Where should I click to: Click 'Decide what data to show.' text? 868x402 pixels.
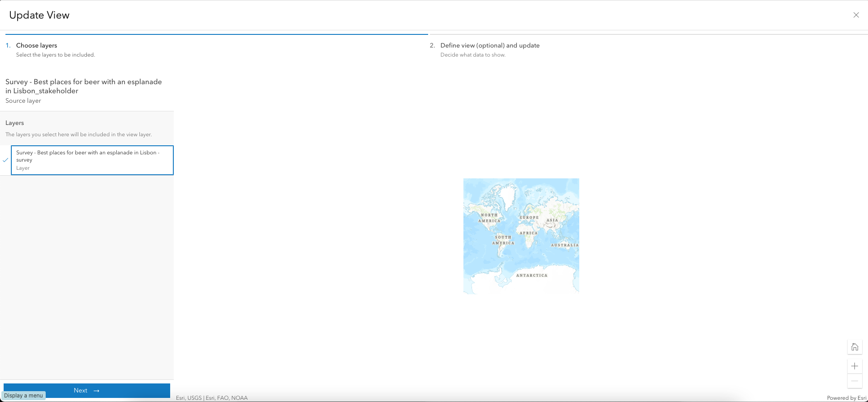tap(473, 55)
